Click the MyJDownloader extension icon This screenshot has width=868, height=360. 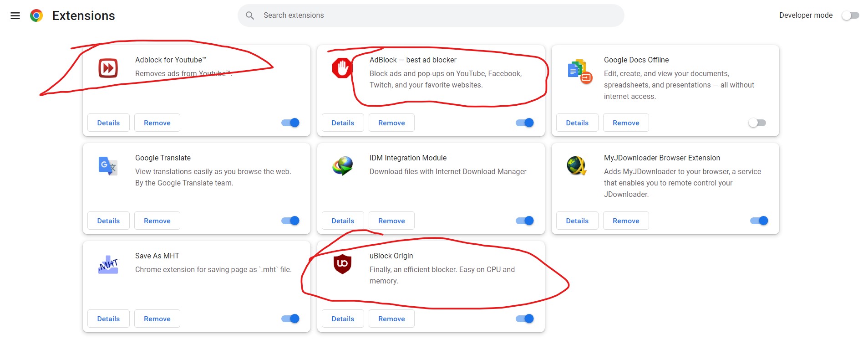[x=577, y=166]
